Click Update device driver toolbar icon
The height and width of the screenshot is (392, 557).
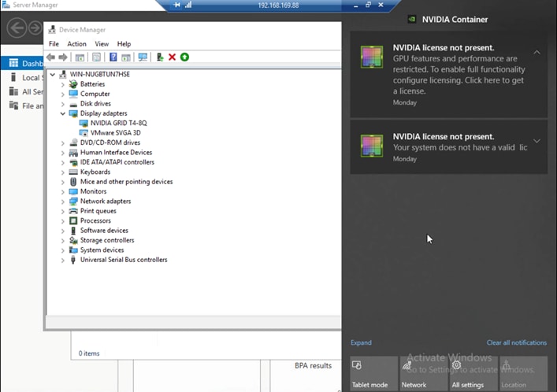(160, 57)
